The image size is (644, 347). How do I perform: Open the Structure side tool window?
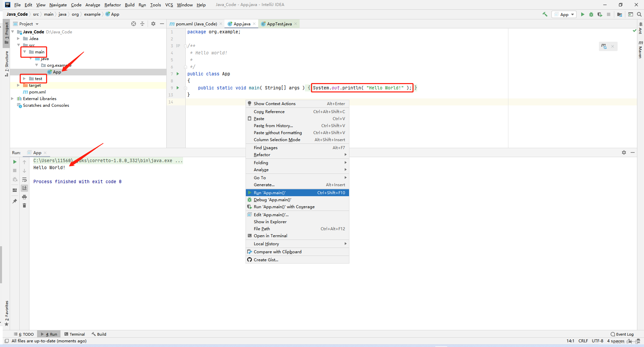[6, 63]
